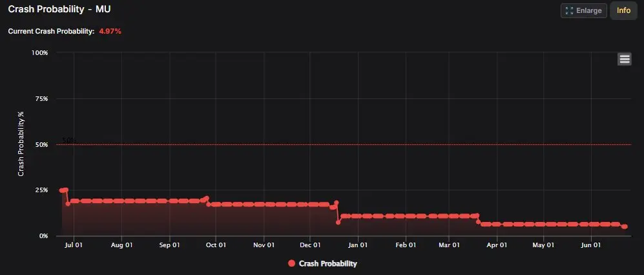Click the Feb 01 x-axis label
Viewport: 644px width, 275px height.
(x=406, y=245)
